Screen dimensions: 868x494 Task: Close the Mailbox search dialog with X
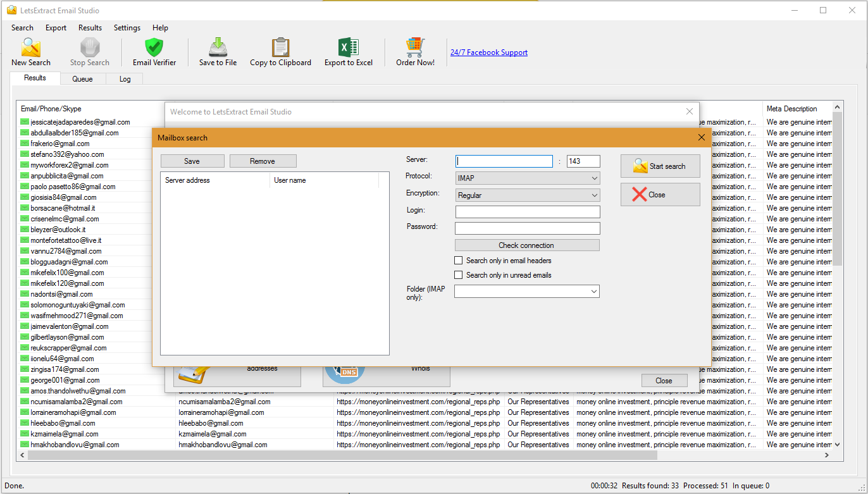[701, 137]
